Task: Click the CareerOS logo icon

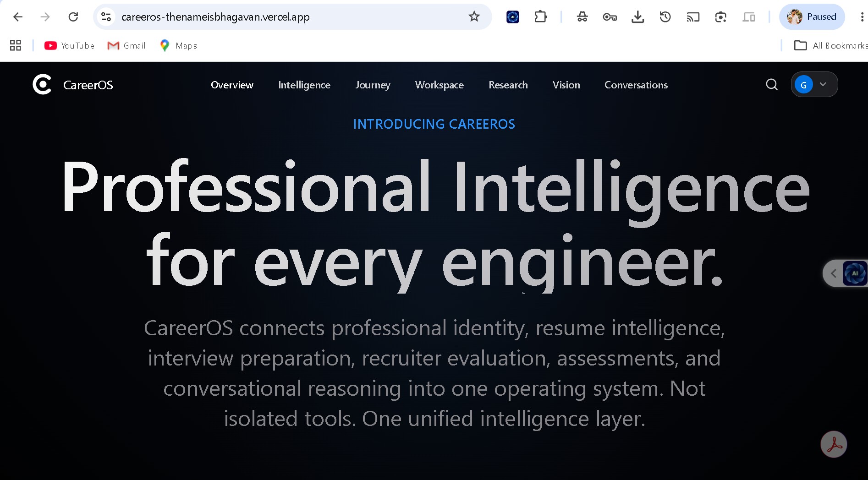Action: [42, 85]
